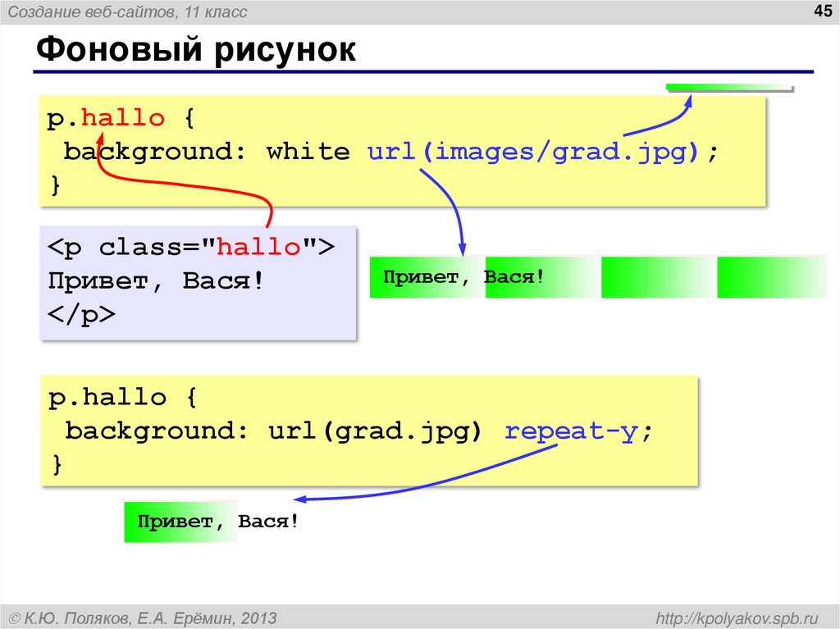Select the slide number 45
Screen dimensions: 840x629
tap(824, 11)
